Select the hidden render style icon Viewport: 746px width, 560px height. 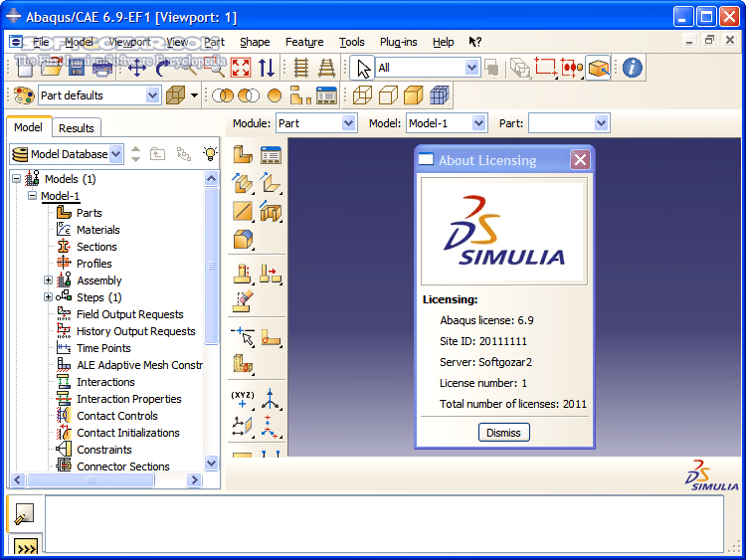coord(388,95)
